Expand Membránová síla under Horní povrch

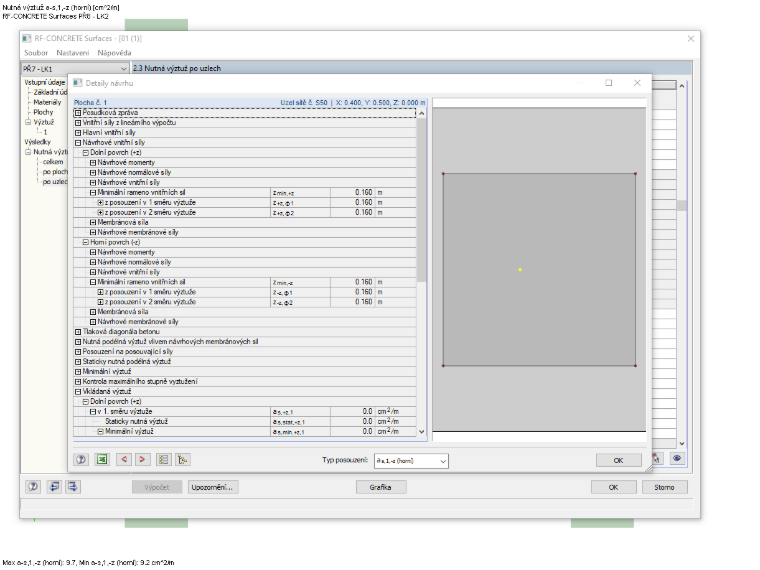point(93,312)
